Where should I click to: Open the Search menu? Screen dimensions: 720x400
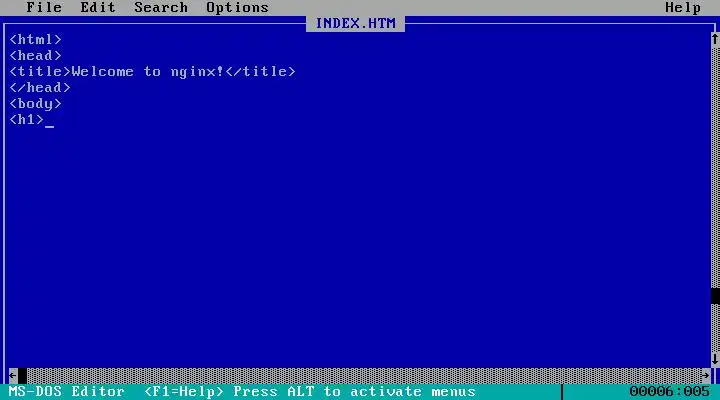[161, 7]
